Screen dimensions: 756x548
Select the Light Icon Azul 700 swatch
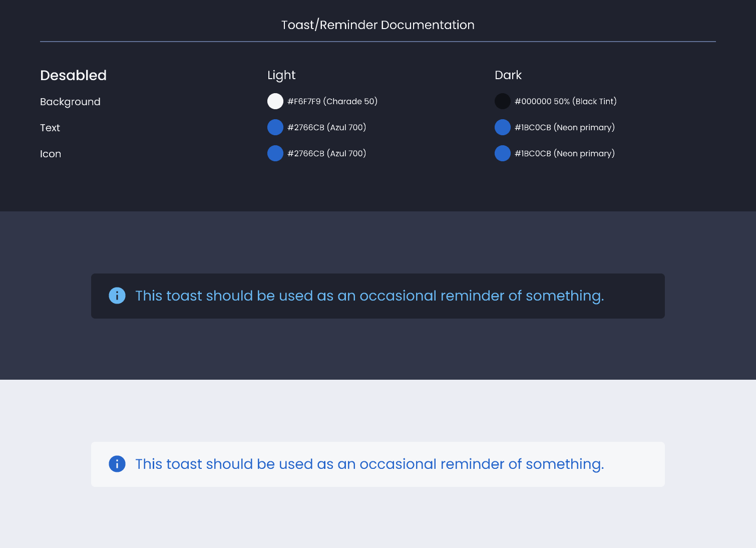tap(275, 153)
